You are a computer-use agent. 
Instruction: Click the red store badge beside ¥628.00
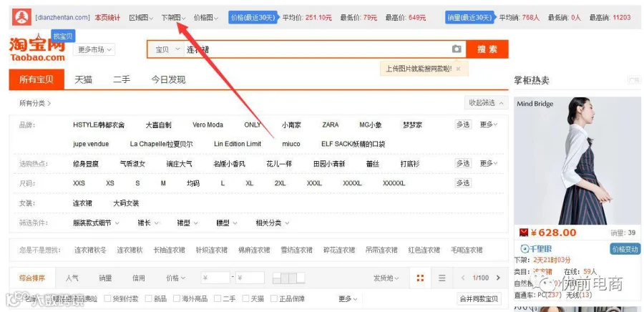coord(523,233)
